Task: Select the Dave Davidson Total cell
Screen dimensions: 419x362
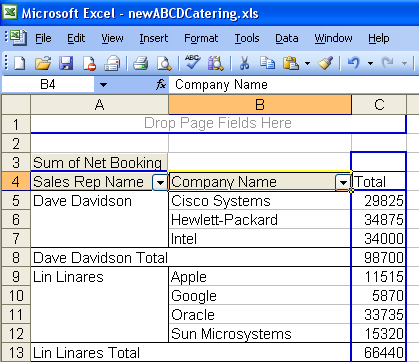Action: 191,257
